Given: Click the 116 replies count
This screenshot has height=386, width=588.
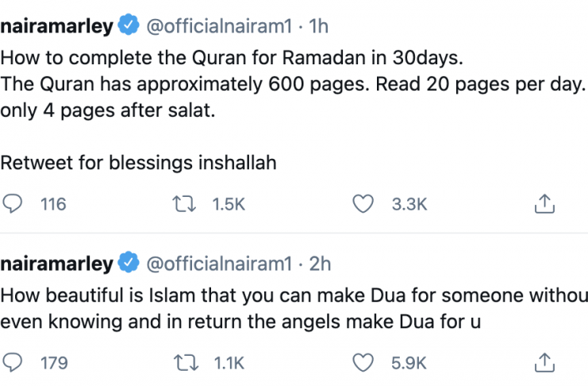Looking at the screenshot, I should click(x=52, y=204).
